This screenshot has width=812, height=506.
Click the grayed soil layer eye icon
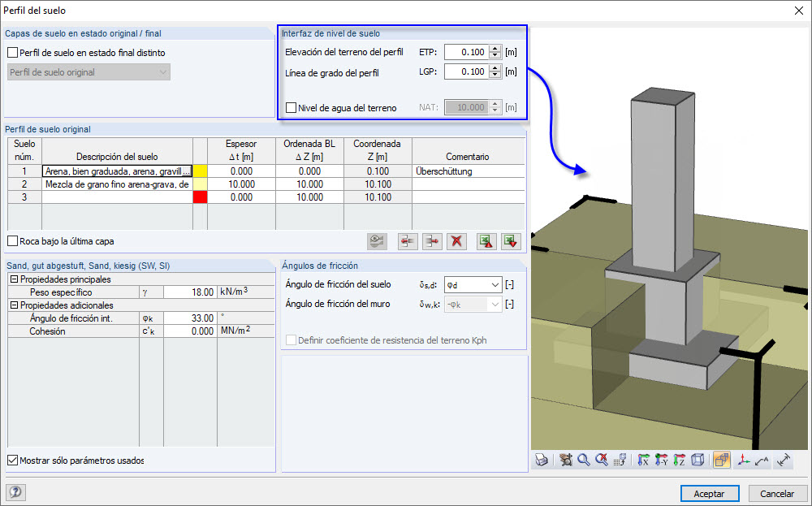pyautogui.click(x=377, y=241)
